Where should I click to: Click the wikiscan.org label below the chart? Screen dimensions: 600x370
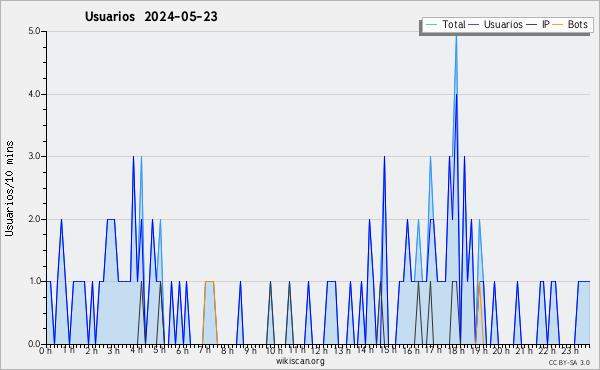point(300,361)
